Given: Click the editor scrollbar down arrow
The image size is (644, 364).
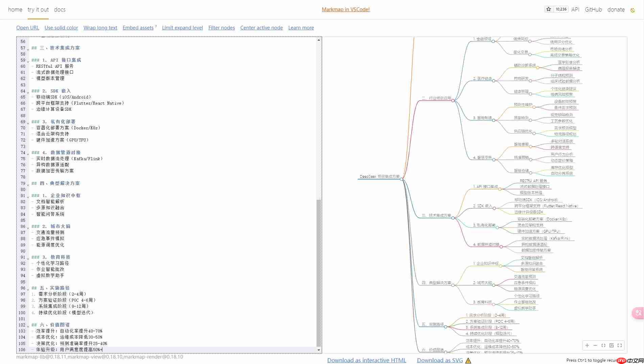Looking at the screenshot, I should (x=319, y=350).
